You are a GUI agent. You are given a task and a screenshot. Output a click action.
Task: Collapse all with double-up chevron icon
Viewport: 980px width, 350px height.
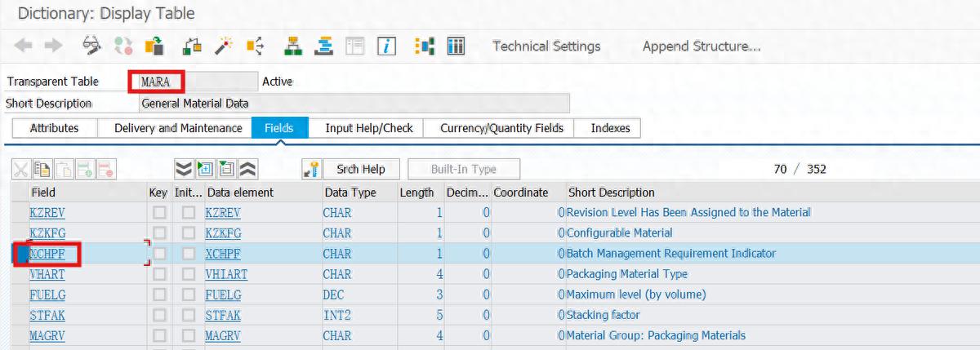[x=247, y=169]
